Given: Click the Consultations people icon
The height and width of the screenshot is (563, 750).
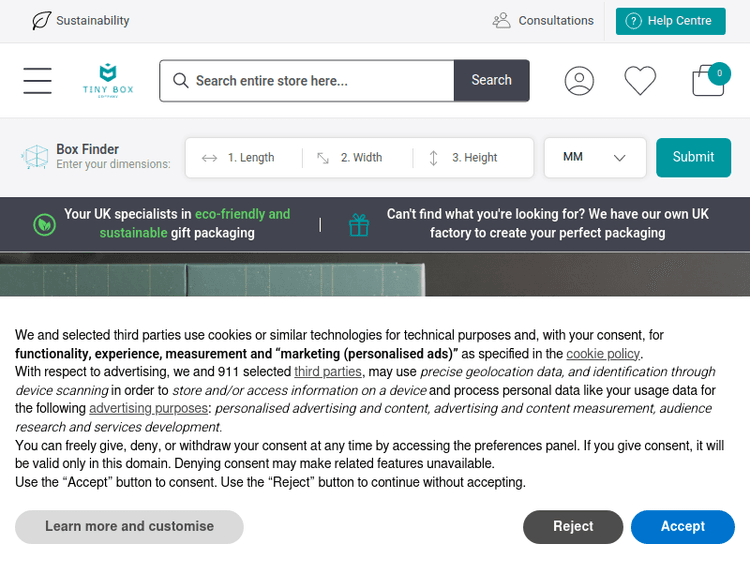Looking at the screenshot, I should tap(501, 20).
